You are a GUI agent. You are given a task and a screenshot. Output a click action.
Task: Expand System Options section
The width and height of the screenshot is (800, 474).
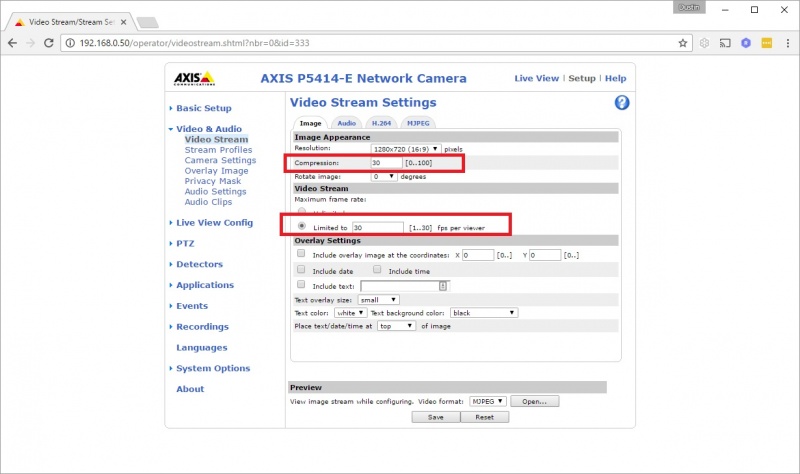pyautogui.click(x=213, y=368)
